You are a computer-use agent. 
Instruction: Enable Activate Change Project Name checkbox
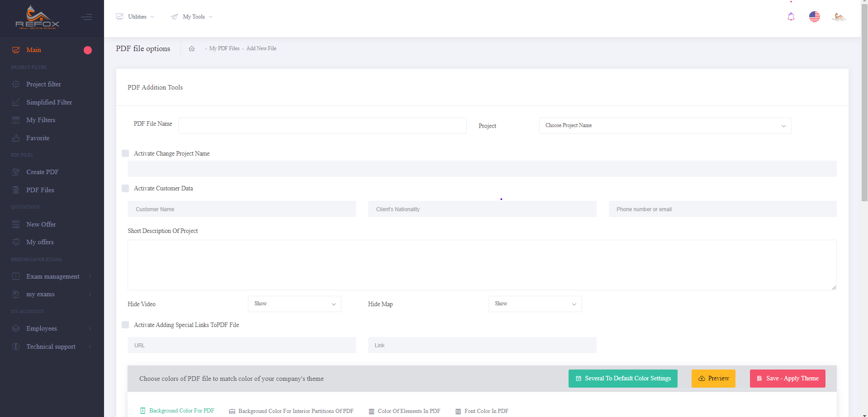point(125,153)
